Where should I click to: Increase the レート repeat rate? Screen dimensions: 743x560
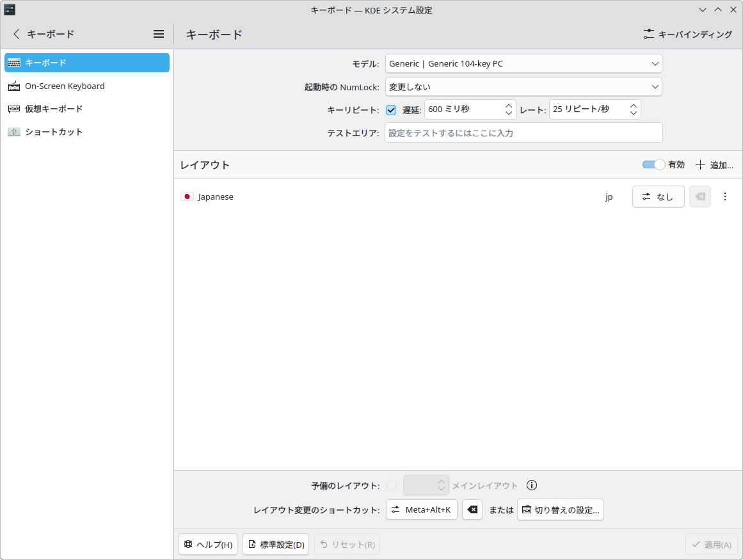pyautogui.click(x=634, y=105)
